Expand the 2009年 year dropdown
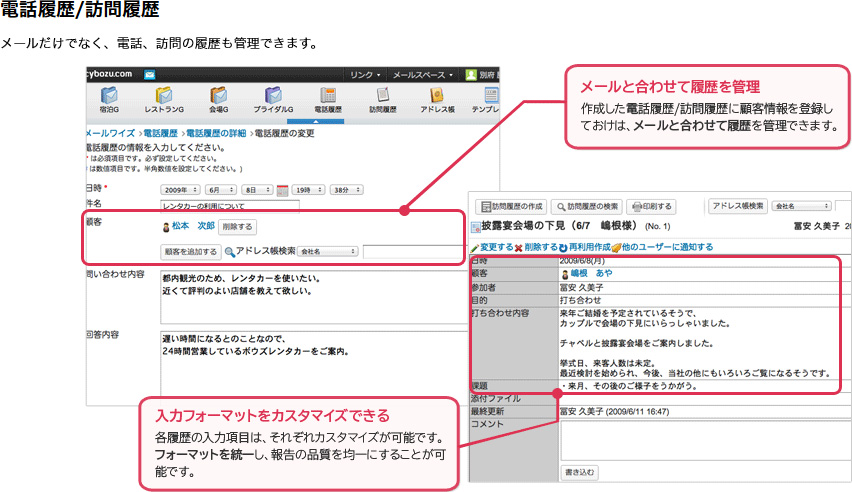 tap(180, 189)
